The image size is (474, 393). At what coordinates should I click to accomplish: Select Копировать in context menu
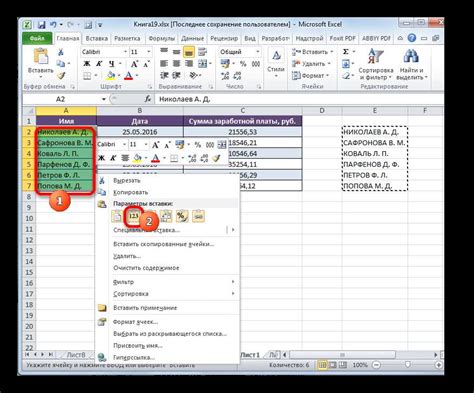tap(130, 192)
